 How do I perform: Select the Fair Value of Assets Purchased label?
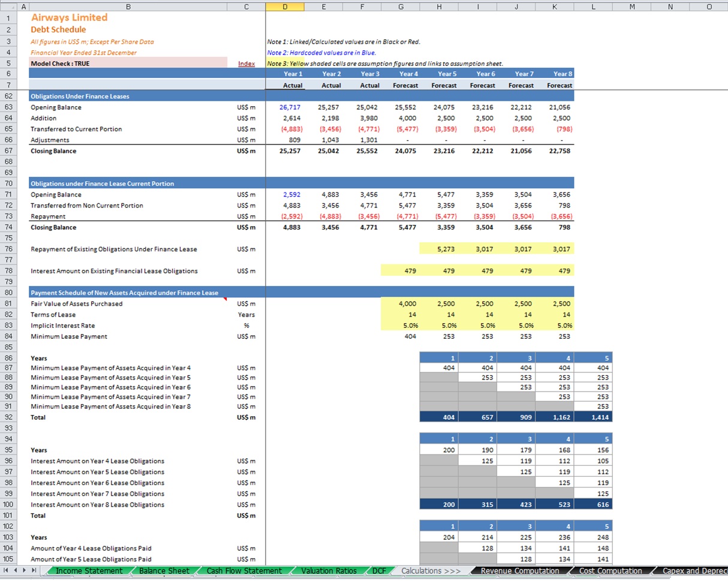coord(76,303)
